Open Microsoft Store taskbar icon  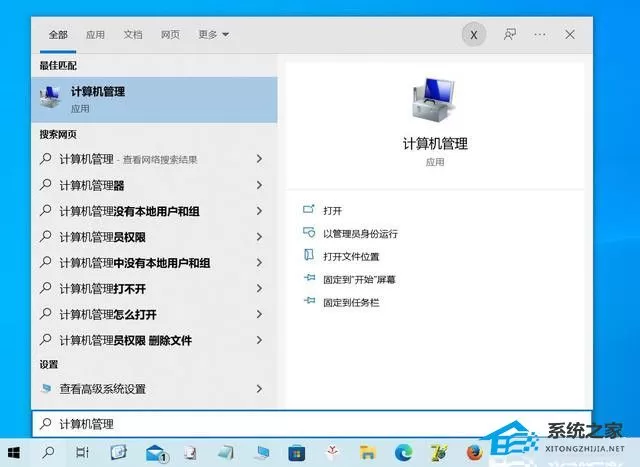(x=296, y=453)
